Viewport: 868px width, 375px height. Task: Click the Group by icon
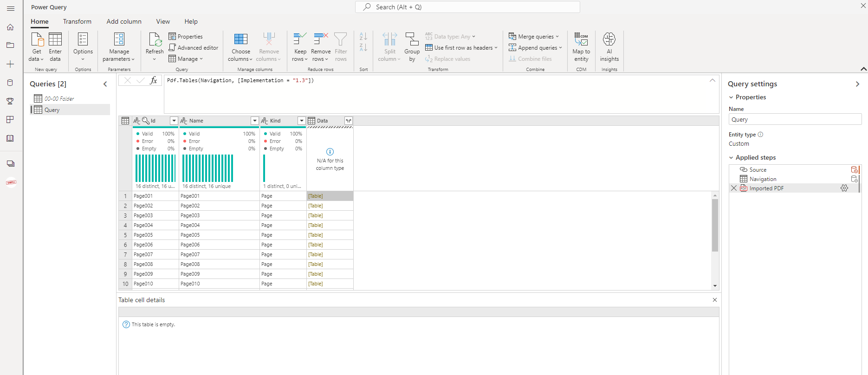tap(412, 39)
